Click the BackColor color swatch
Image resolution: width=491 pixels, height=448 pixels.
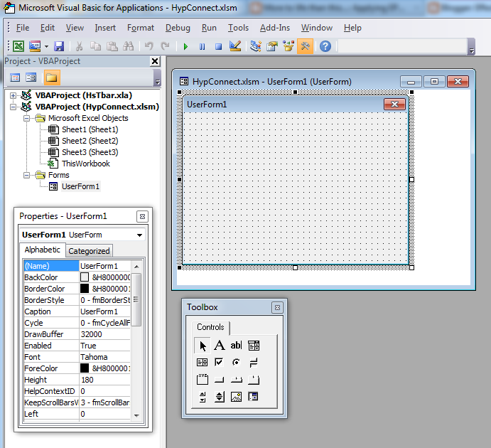[85, 277]
